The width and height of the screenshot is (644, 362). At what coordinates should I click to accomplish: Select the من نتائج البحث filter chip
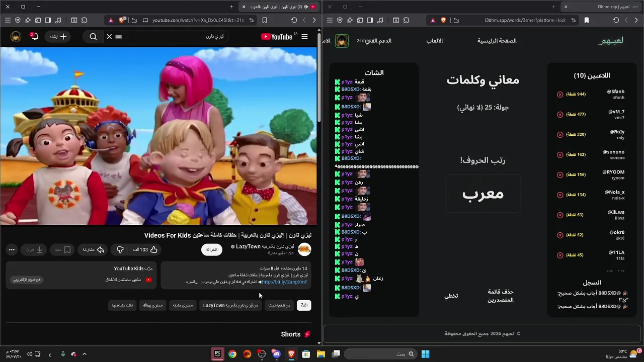coord(279,305)
